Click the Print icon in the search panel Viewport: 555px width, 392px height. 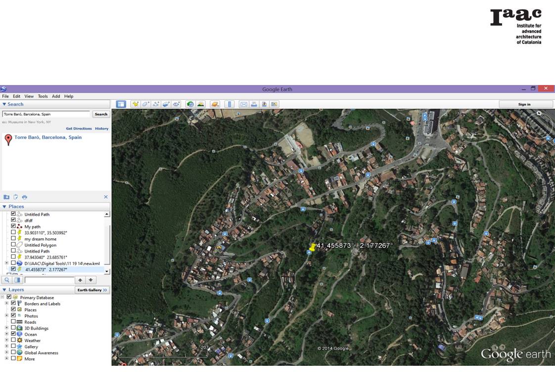click(24, 197)
